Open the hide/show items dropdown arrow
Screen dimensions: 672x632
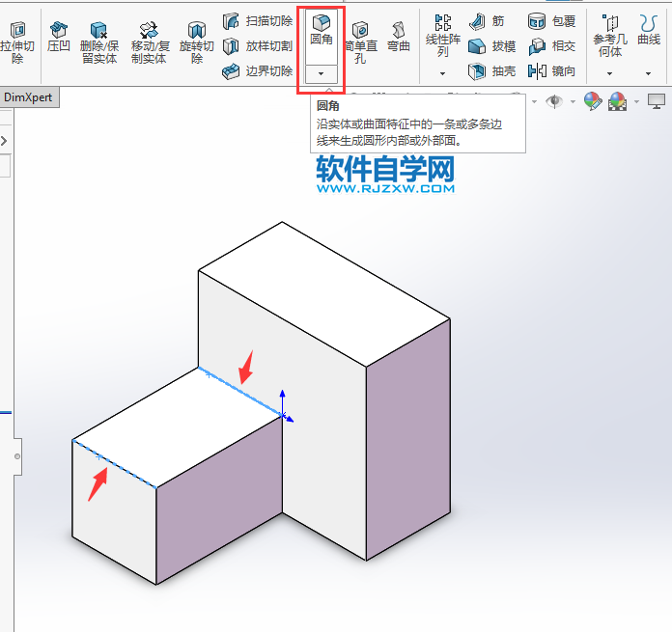tap(573, 102)
